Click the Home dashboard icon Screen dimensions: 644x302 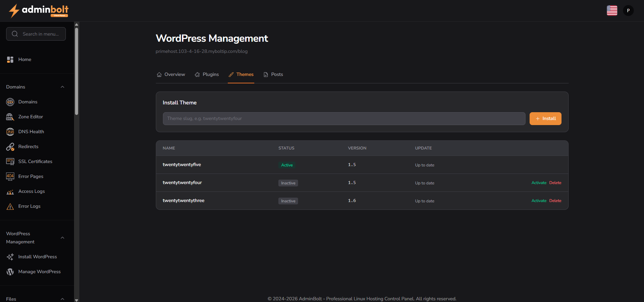tap(10, 60)
